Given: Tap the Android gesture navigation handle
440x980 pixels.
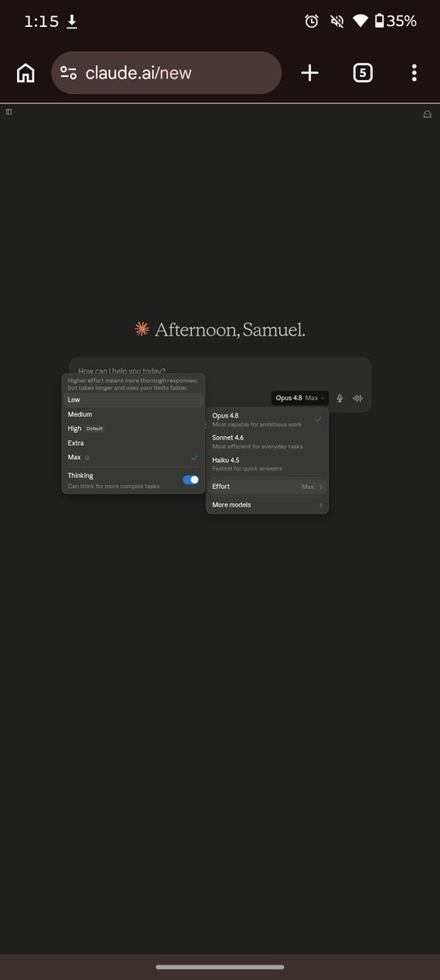Looking at the screenshot, I should 220,967.
